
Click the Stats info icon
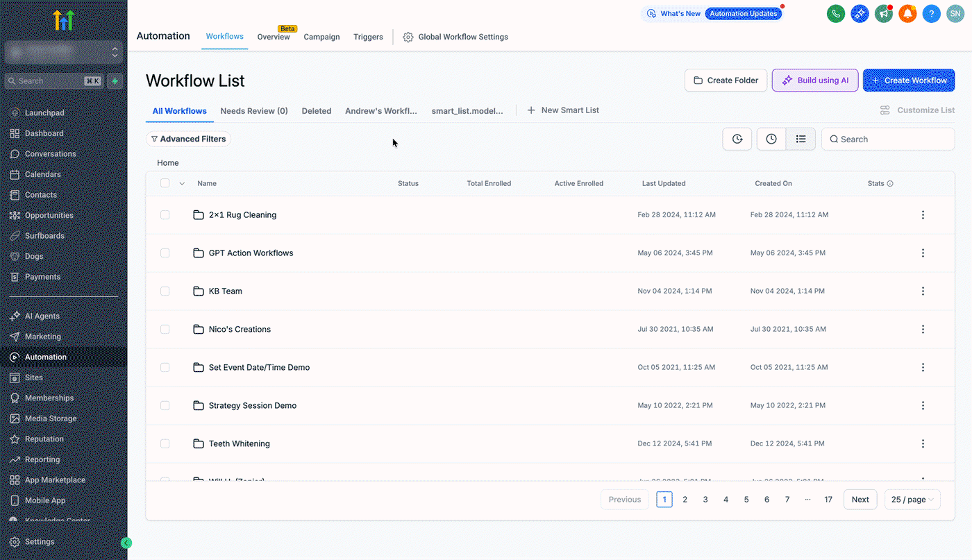pyautogui.click(x=890, y=184)
